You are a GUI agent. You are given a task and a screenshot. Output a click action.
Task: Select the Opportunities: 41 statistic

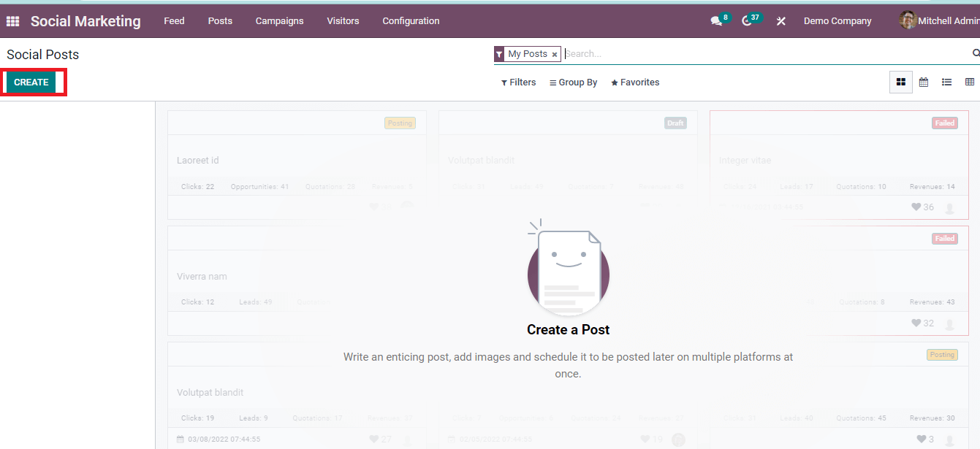(259, 187)
